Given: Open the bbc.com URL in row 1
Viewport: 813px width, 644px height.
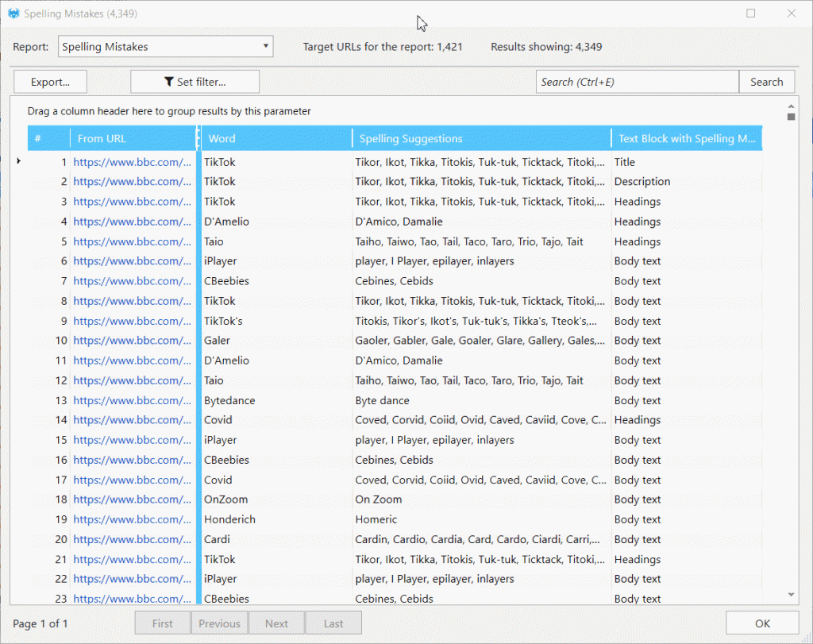Looking at the screenshot, I should pyautogui.click(x=133, y=162).
